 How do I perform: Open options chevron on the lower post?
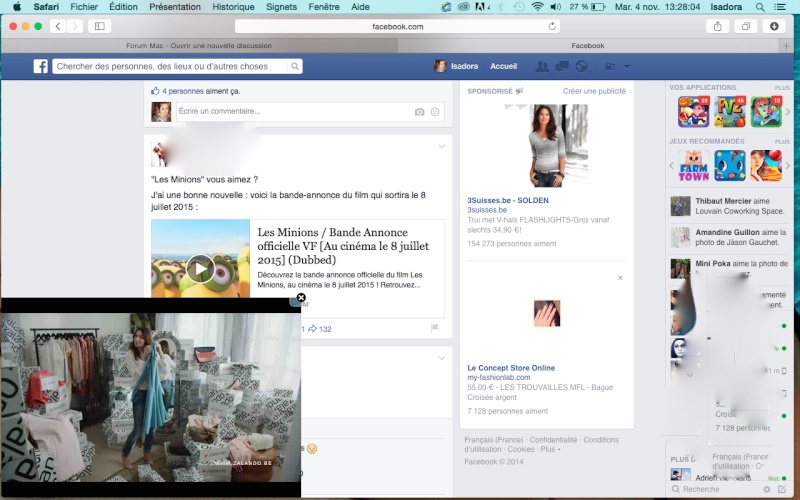pos(442,358)
